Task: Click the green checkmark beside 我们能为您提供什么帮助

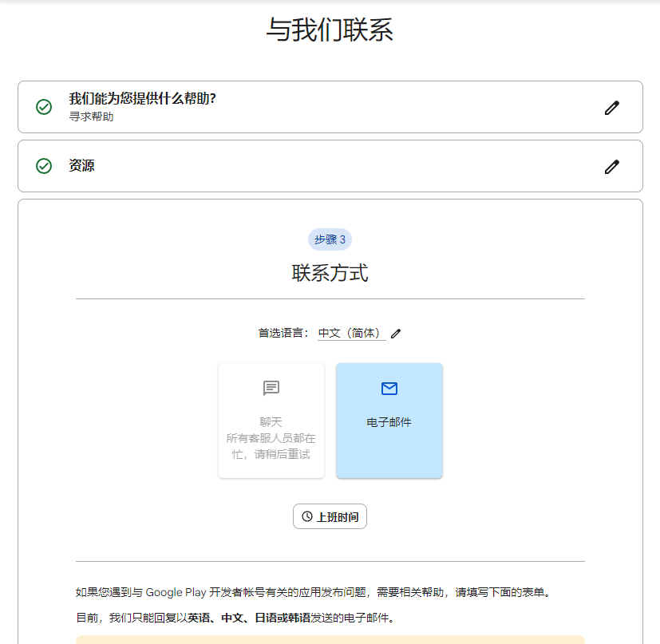Action: [44, 107]
